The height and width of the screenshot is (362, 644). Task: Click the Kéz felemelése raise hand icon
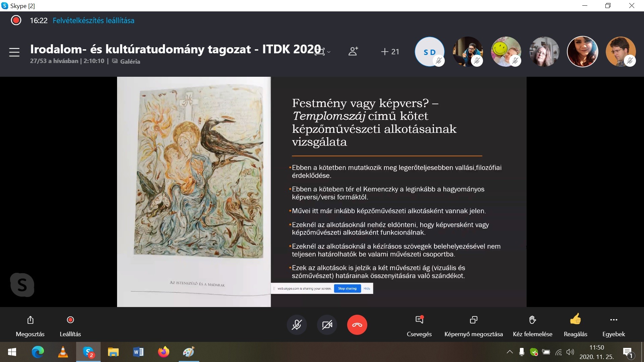click(532, 320)
